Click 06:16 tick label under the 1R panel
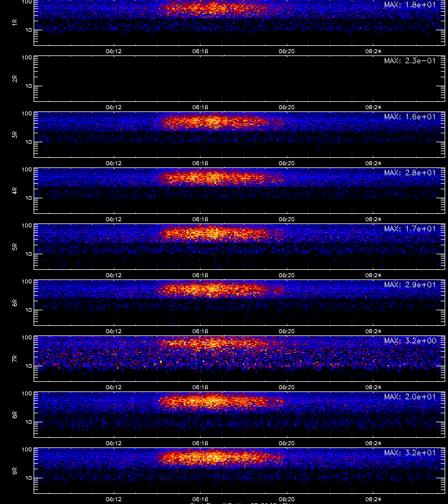448x504 pixels. pyautogui.click(x=200, y=51)
